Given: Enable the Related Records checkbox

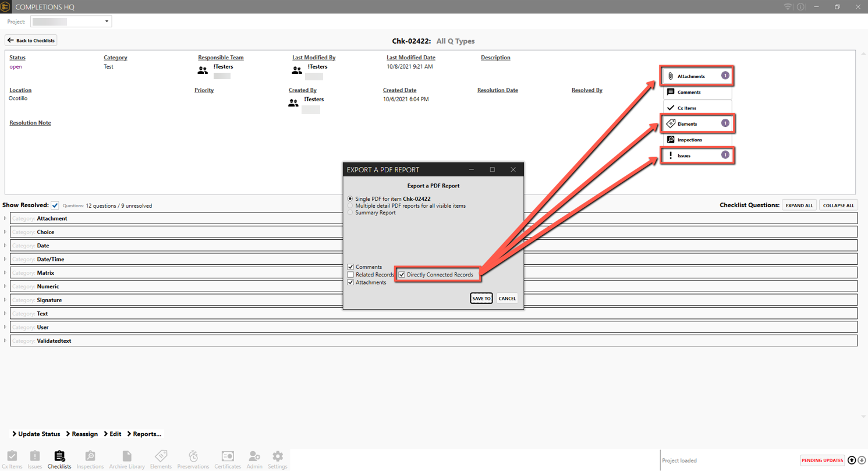Looking at the screenshot, I should click(x=350, y=275).
